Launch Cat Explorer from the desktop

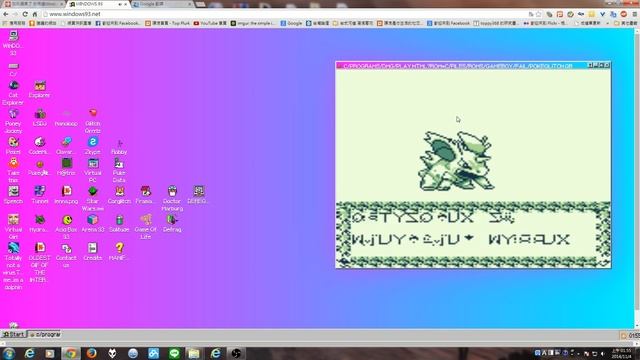(13, 93)
